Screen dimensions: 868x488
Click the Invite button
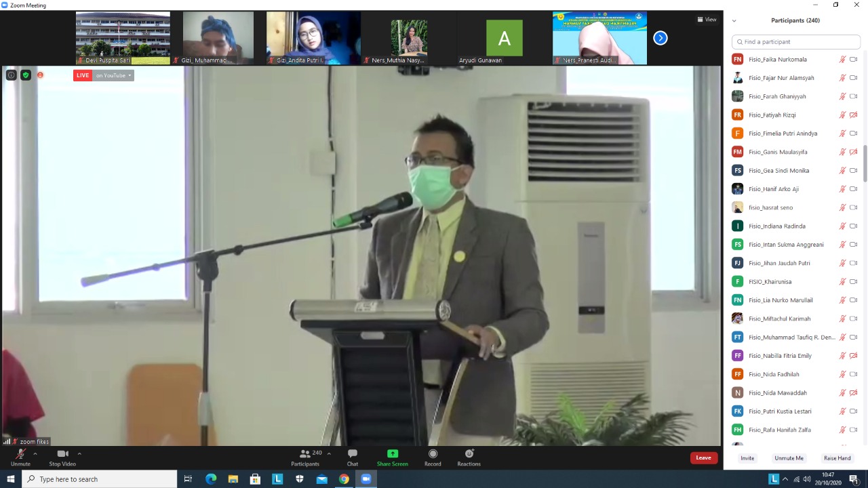click(747, 458)
